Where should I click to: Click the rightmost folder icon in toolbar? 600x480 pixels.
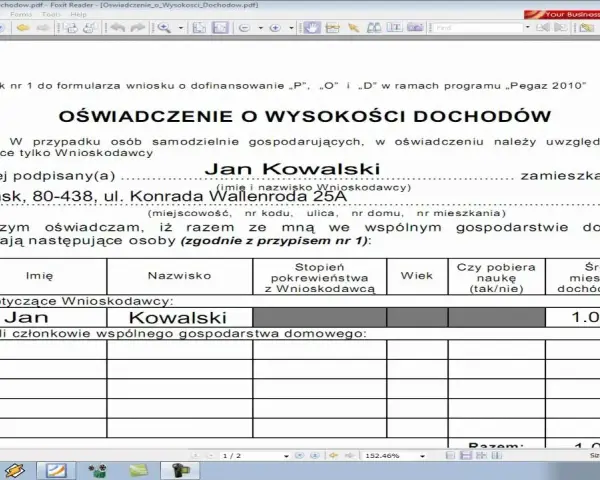[x=587, y=28]
